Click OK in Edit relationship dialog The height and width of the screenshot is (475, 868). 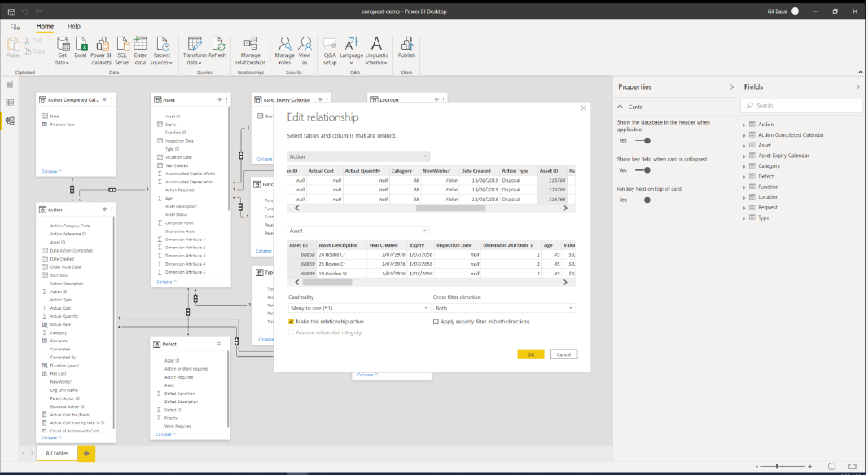(x=530, y=354)
